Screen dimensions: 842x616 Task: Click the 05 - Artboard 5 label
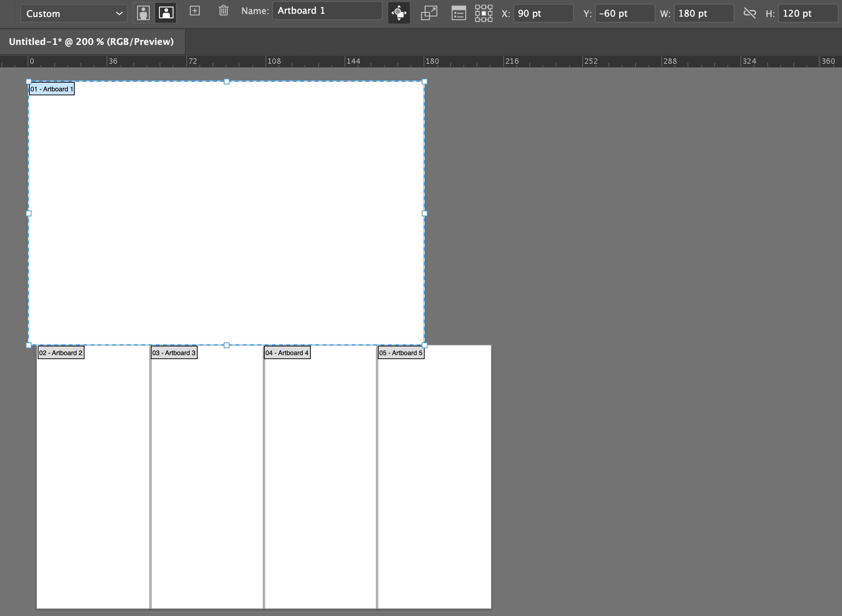click(x=401, y=353)
